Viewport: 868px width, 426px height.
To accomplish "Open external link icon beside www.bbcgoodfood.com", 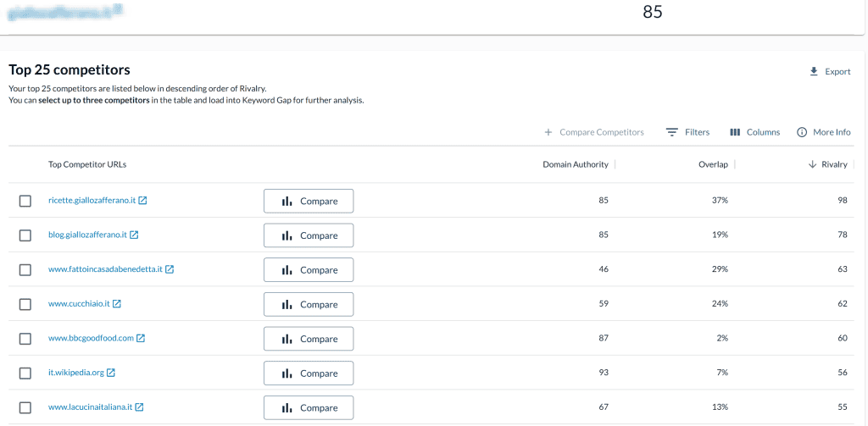I will [141, 338].
